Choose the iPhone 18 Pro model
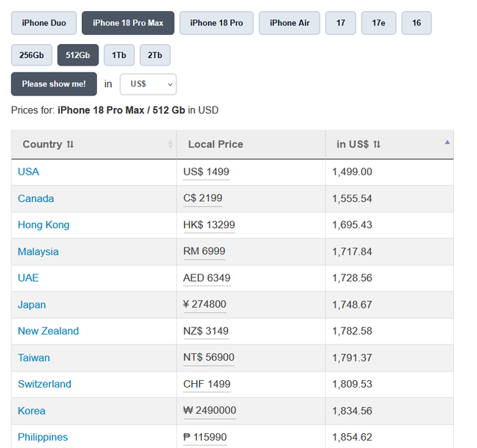The height and width of the screenshot is (448, 477). pyautogui.click(x=216, y=23)
